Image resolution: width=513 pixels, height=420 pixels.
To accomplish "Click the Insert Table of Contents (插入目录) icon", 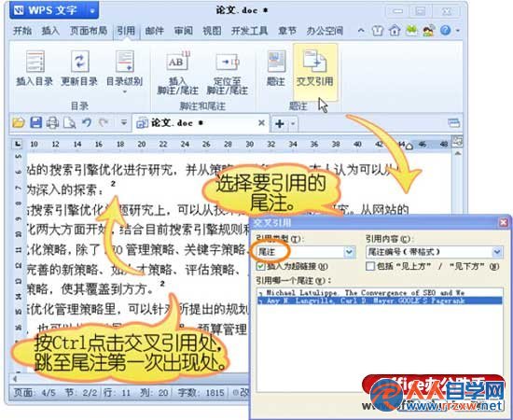I will (35, 62).
